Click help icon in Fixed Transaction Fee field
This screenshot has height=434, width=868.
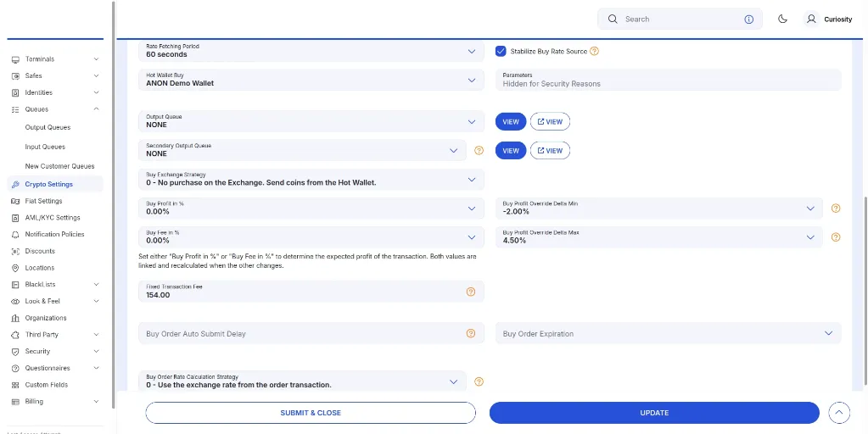click(471, 292)
